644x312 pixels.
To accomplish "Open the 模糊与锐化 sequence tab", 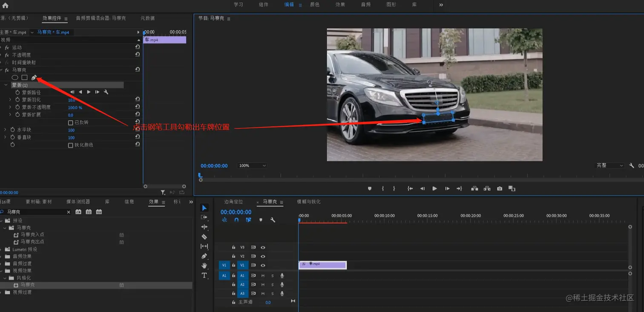I will click(x=309, y=202).
